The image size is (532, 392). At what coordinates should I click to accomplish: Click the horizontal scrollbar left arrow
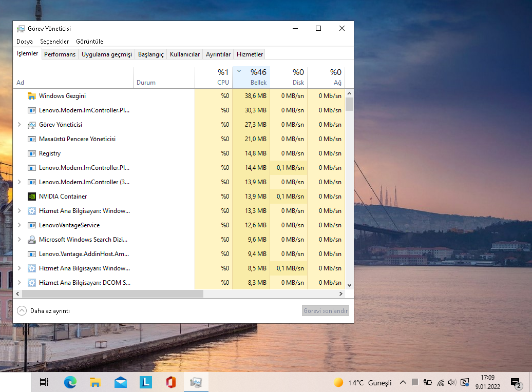coord(17,293)
